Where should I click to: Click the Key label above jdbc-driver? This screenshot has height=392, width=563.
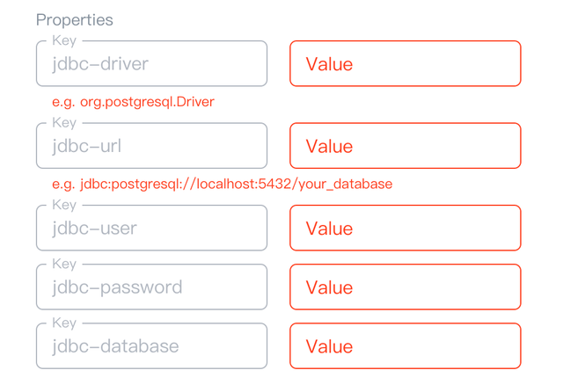click(x=64, y=40)
